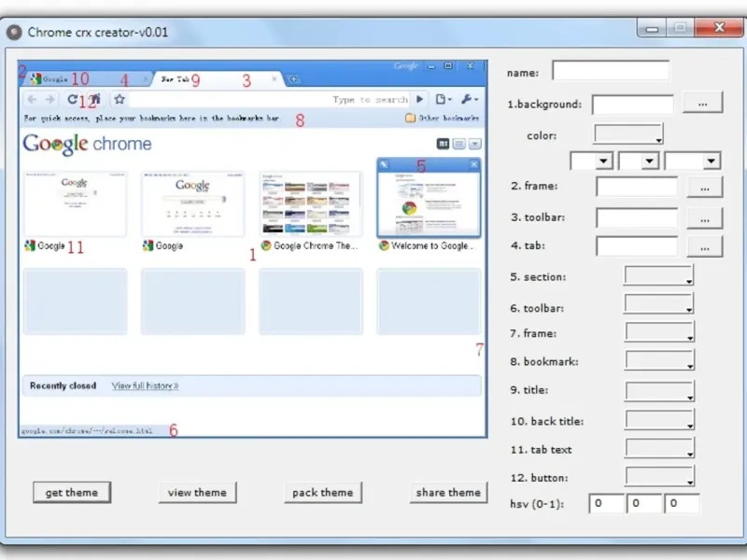Expand the 11. tab text dropdown
The image size is (747, 560).
point(659,448)
